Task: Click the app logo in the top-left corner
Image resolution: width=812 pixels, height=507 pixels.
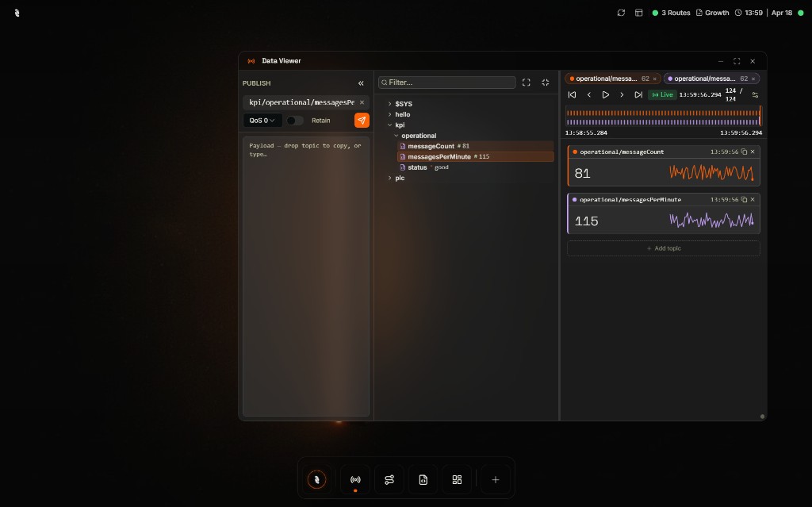Action: point(17,13)
